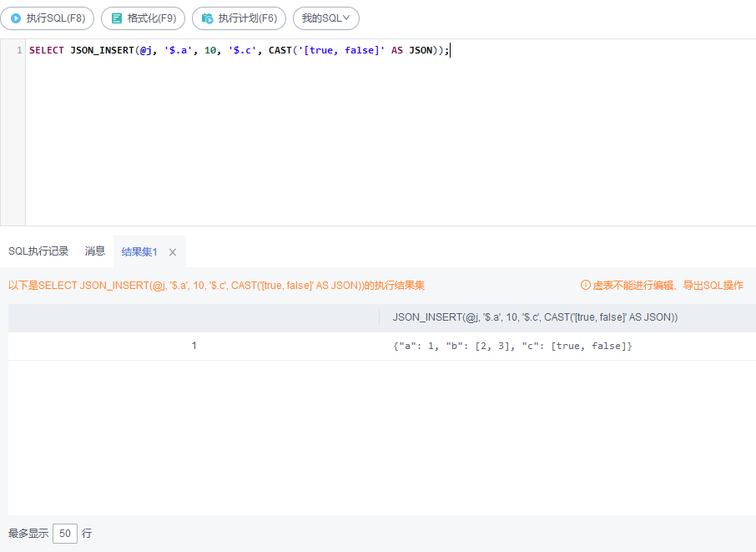Click the blue play icon on 执行SQL(F8)
This screenshot has height=552, width=756.
15,18
